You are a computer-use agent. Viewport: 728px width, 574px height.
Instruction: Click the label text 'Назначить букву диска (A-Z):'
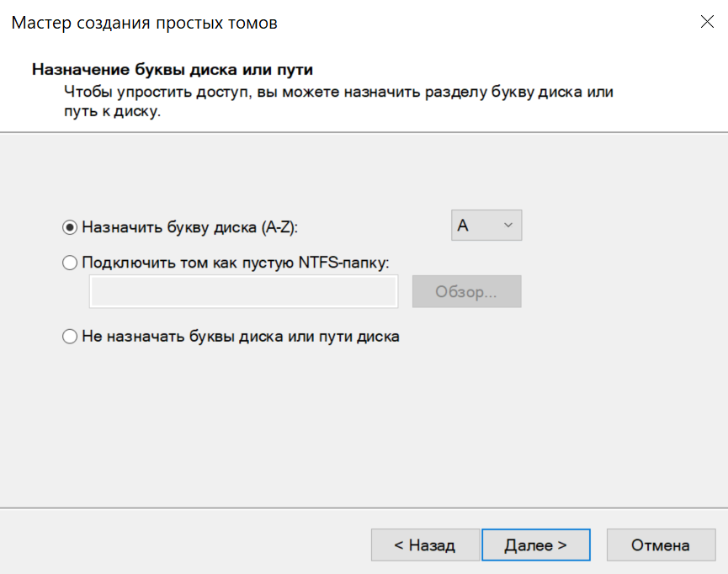coord(190,227)
